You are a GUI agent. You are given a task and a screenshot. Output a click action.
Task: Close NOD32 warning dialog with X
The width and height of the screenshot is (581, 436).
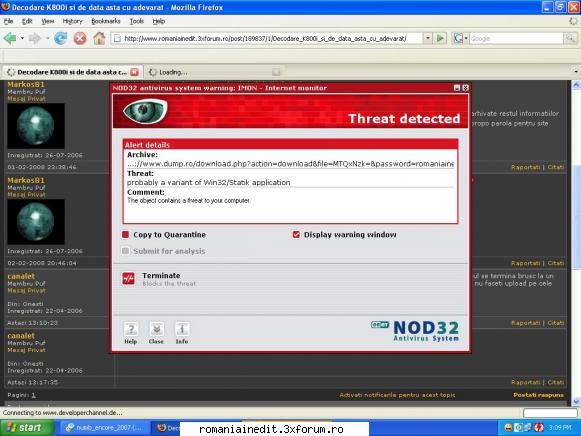[x=465, y=88]
